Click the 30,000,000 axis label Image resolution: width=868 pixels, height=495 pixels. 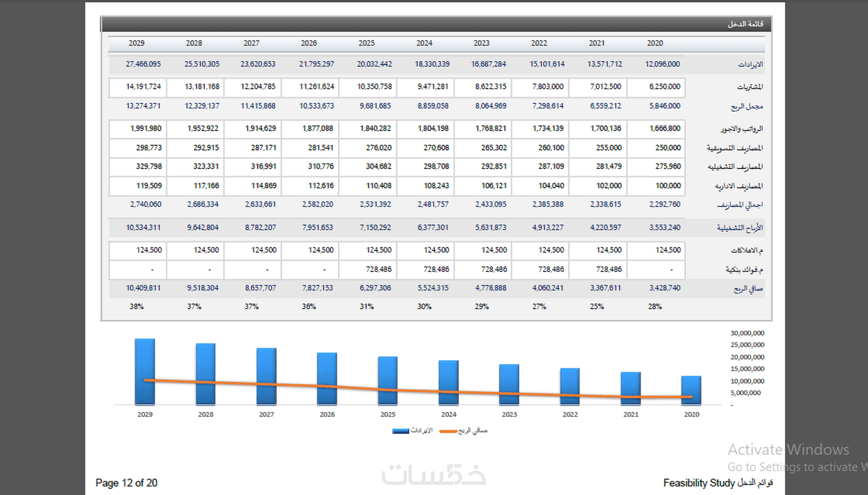point(747,333)
